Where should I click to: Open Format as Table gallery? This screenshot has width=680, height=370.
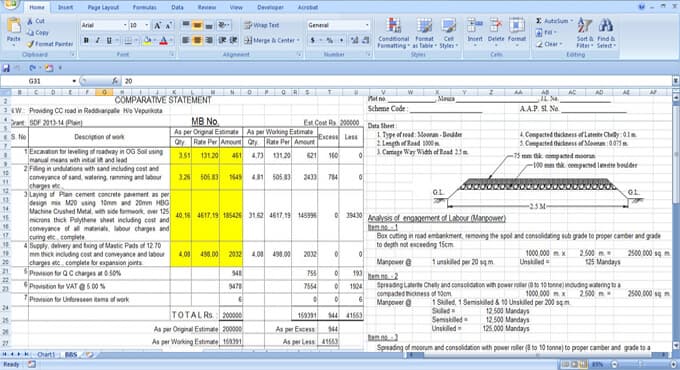pyautogui.click(x=424, y=33)
